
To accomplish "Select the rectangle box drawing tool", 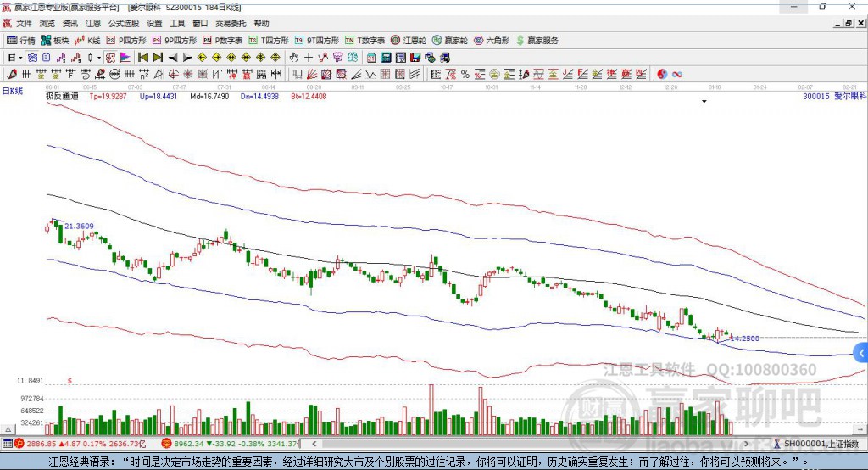I will click(x=298, y=75).
